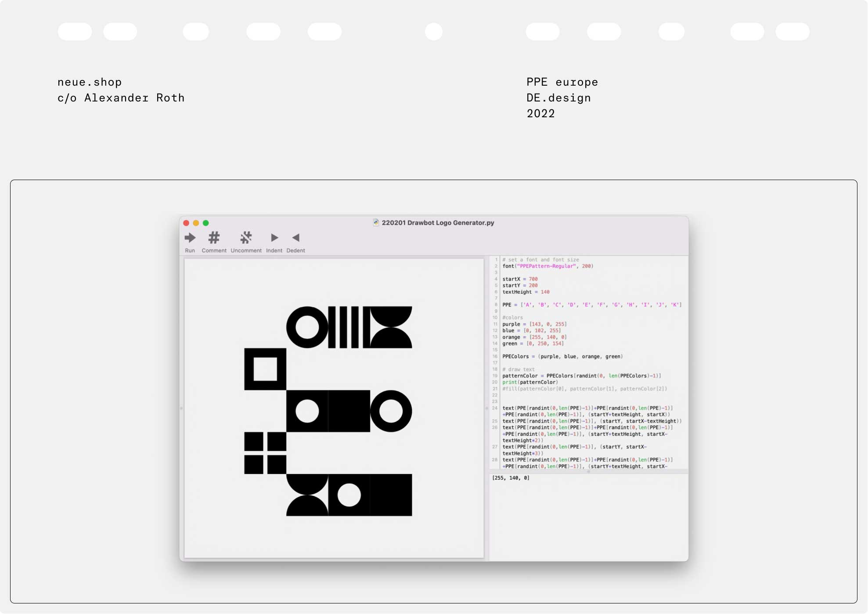Click line 2 font PPEPattern-Regular code

click(547, 266)
